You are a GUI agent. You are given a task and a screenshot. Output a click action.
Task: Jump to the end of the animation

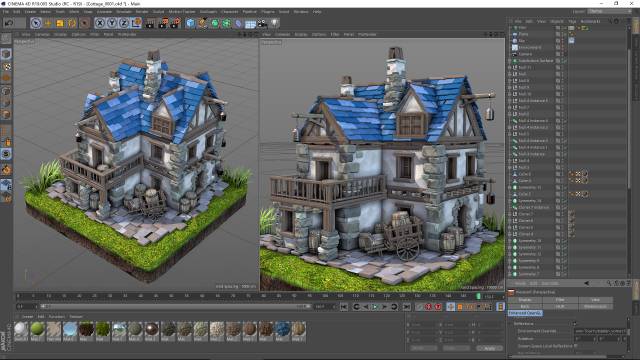(x=407, y=307)
